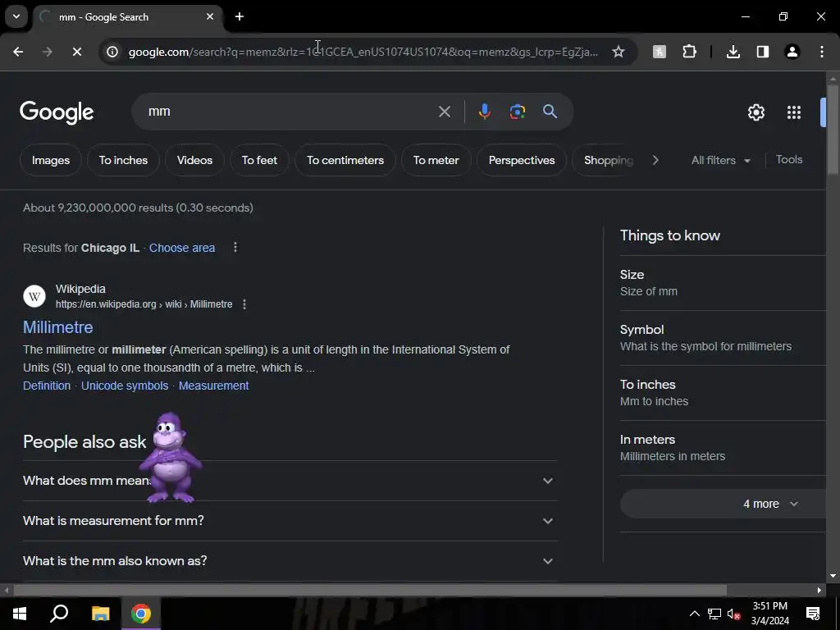Click the horizontal scrollbar thumb
Screen dimensions: 840x630
(370, 591)
